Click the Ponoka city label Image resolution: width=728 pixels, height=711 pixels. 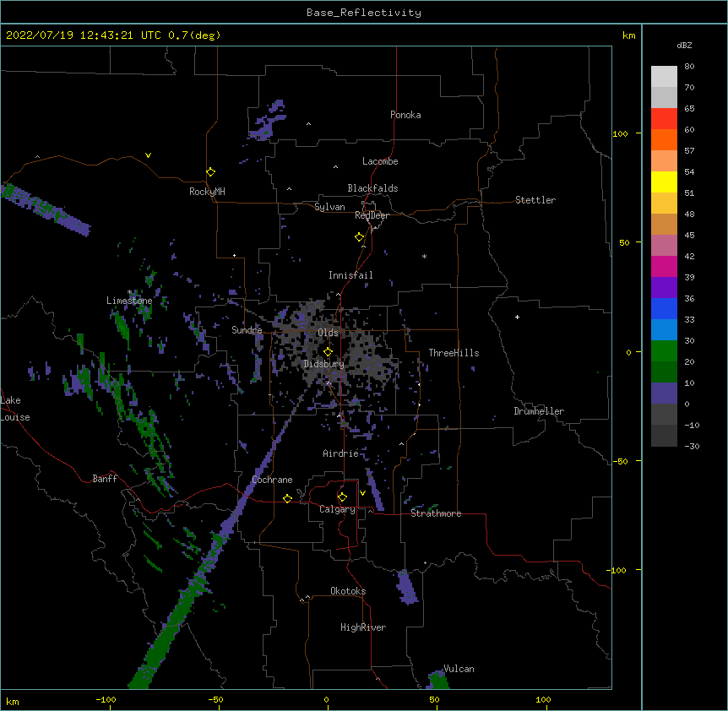point(405,115)
